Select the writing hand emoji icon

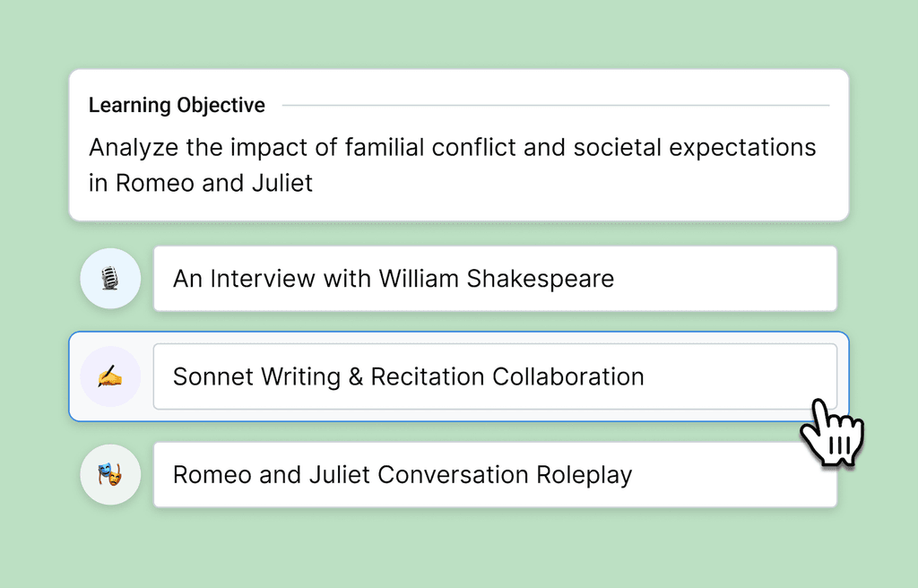tap(110, 376)
